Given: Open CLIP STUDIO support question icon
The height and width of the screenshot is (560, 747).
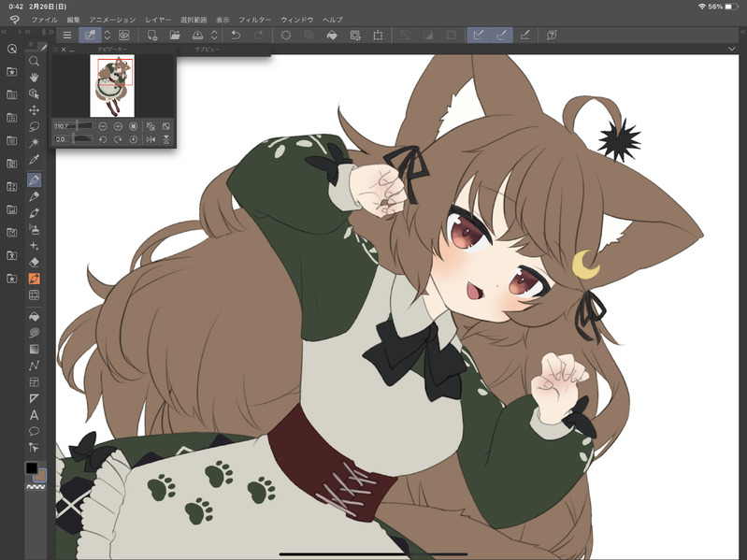Looking at the screenshot, I should (552, 36).
